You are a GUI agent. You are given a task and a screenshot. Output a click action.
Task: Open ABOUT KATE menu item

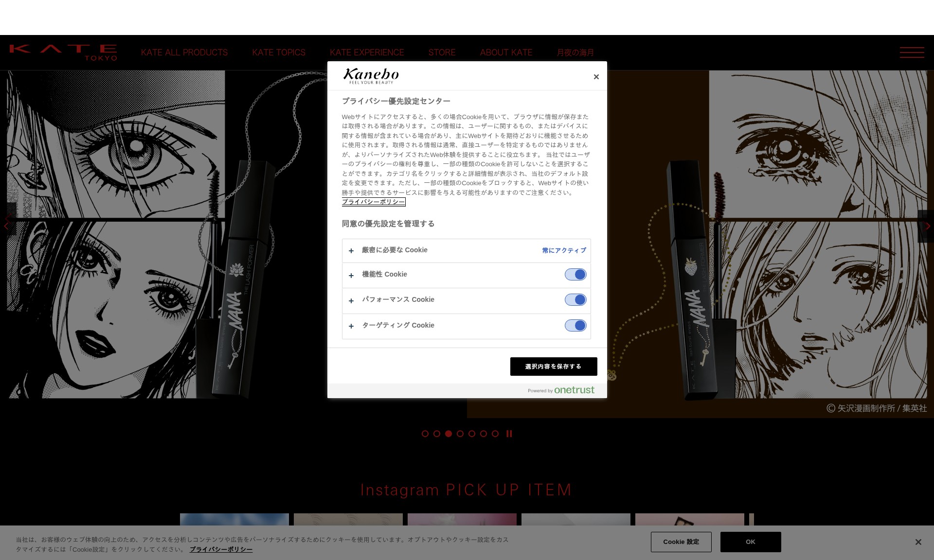tap(506, 52)
